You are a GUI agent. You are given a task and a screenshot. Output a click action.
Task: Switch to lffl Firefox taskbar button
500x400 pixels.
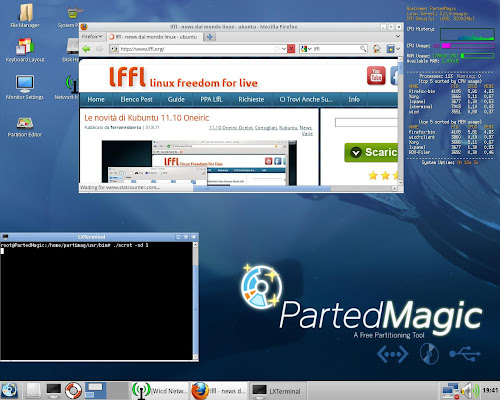[x=219, y=391]
